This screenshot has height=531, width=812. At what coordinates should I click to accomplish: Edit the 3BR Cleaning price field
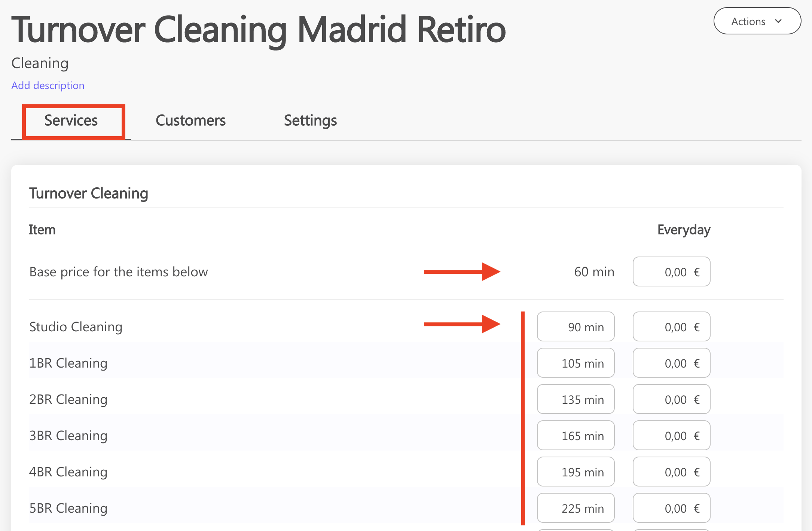[x=672, y=435]
